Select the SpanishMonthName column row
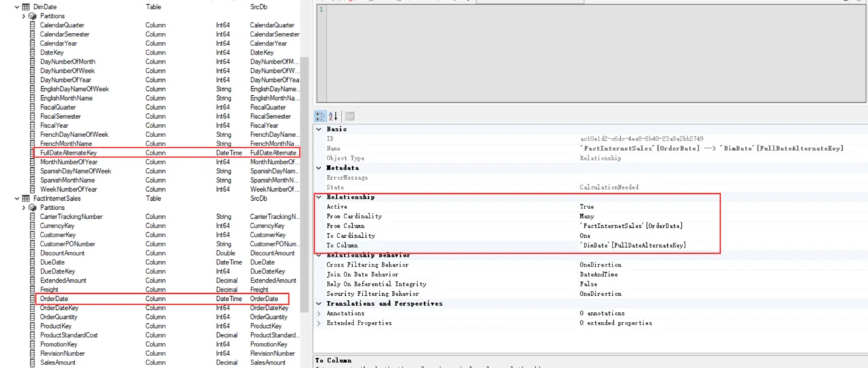This screenshot has height=368, width=868. point(165,180)
